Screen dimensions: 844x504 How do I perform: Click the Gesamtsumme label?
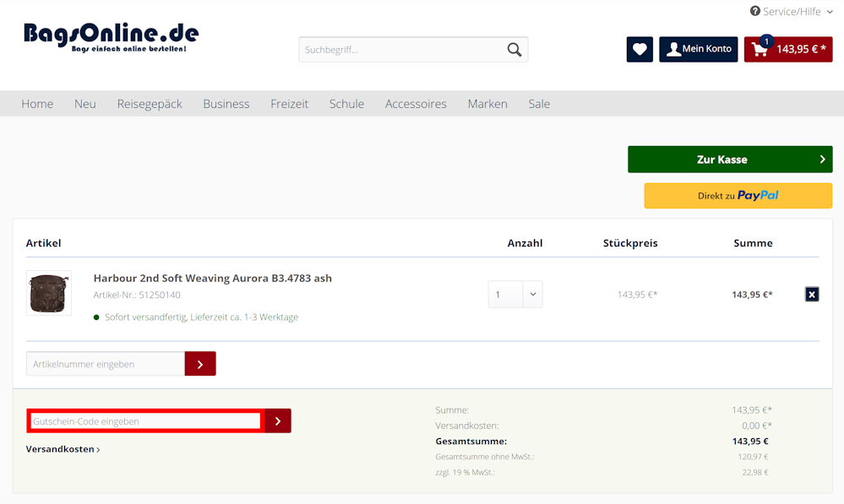pyautogui.click(x=471, y=442)
